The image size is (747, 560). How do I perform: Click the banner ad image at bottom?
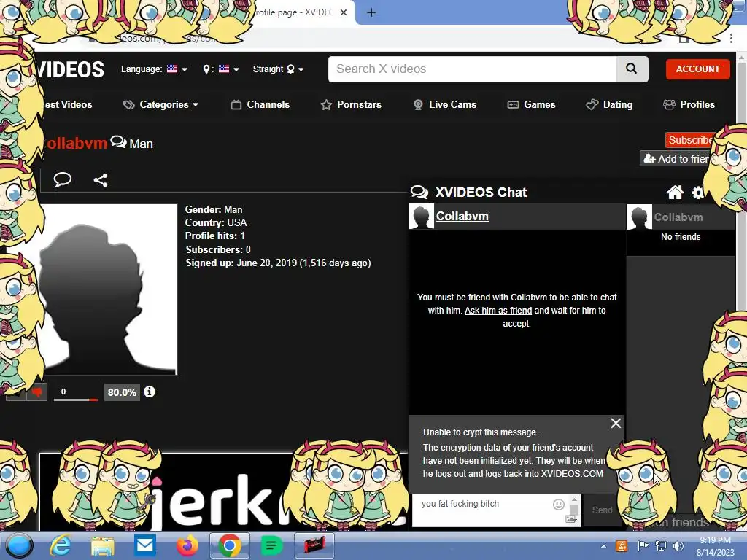224,492
